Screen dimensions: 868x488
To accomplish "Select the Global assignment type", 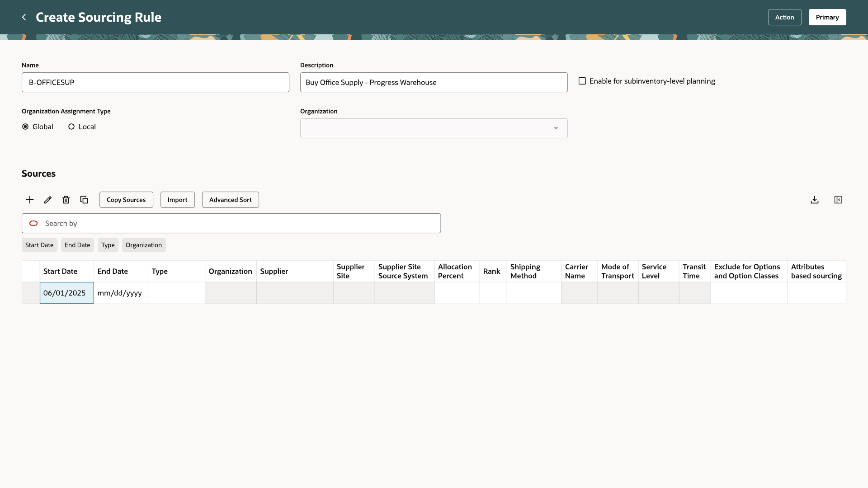I will tap(25, 127).
